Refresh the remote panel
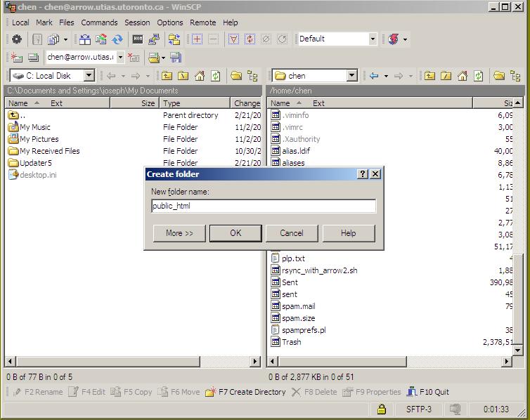This screenshot has width=530, height=420. 478,76
